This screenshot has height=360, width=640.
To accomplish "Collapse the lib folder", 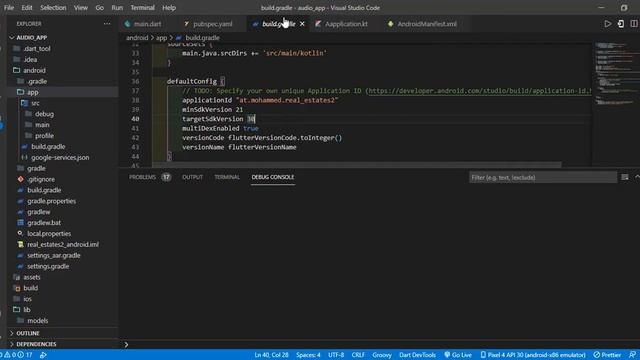I will 27,310.
